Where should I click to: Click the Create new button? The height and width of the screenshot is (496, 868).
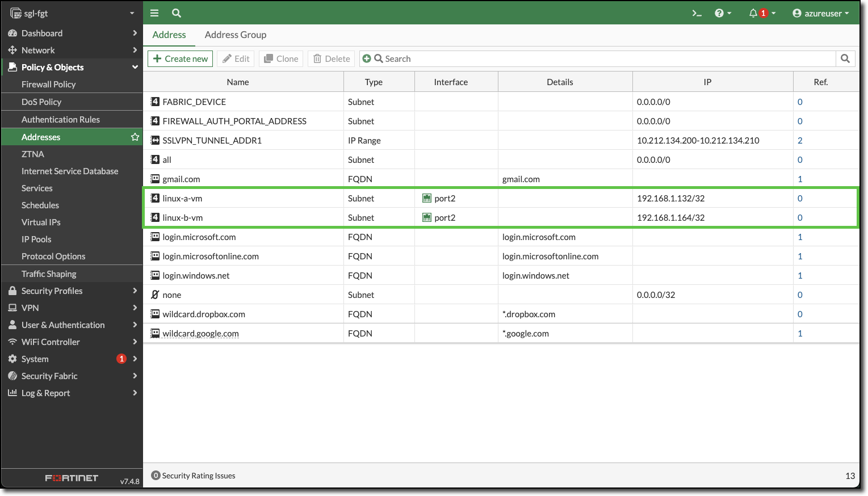[x=180, y=58]
